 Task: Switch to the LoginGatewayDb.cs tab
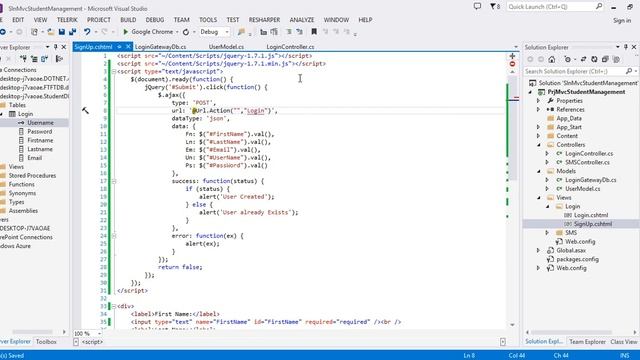point(160,47)
